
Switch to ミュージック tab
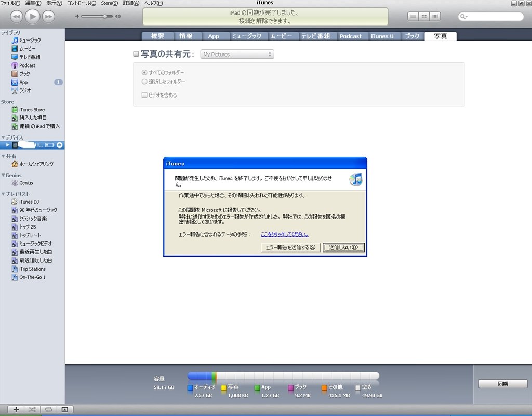coord(247,36)
